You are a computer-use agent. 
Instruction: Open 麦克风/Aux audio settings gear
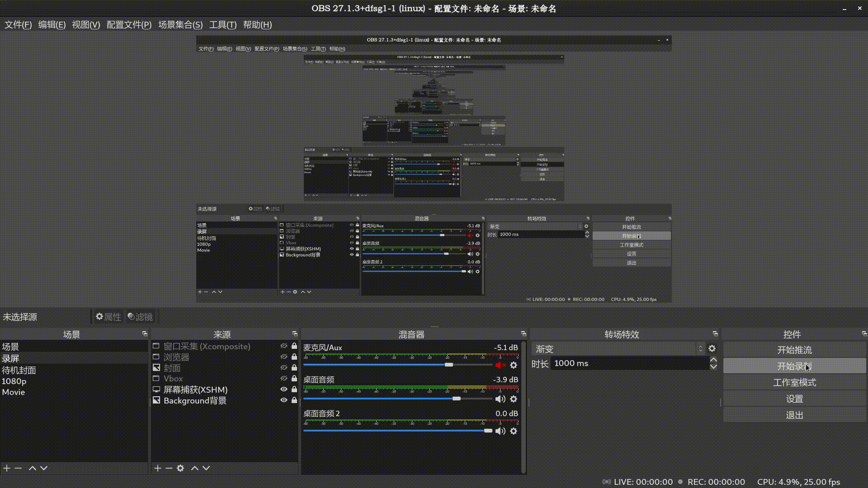pos(514,365)
